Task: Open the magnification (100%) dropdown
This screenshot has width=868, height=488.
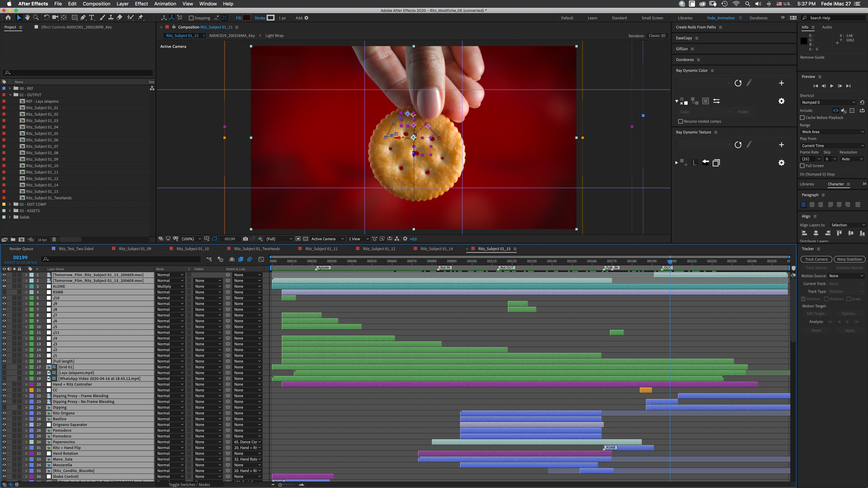Action: point(191,239)
